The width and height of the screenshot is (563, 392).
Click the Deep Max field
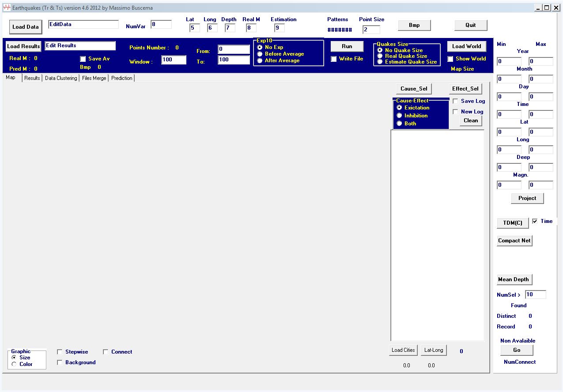[x=541, y=167]
